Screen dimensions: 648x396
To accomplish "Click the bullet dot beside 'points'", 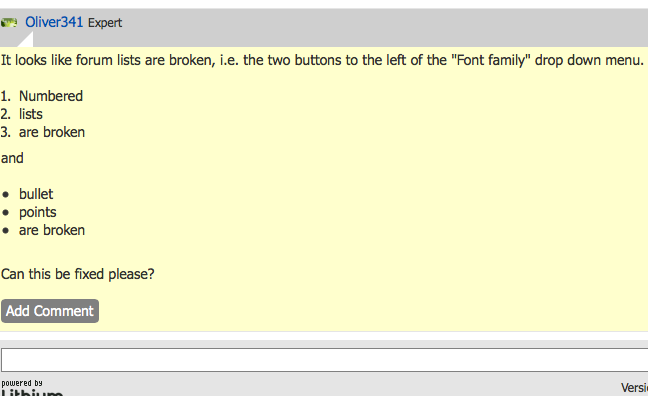I will pos(5,213).
